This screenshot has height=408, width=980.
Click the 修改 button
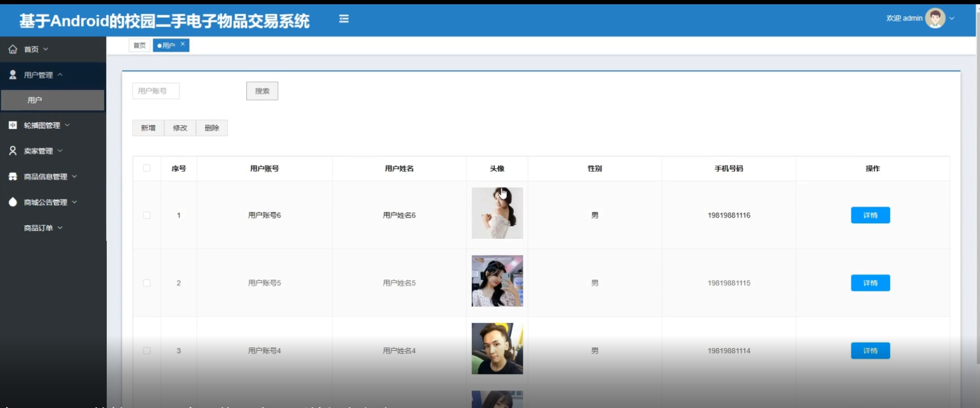point(180,128)
